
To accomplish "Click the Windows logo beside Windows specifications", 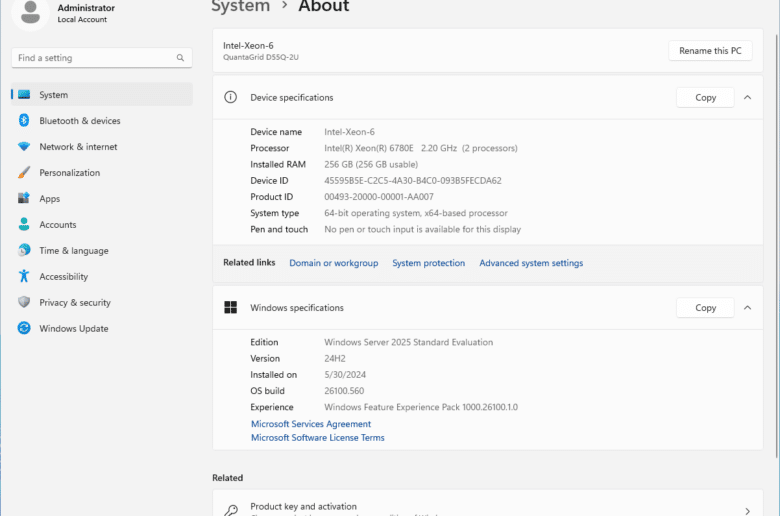I will [230, 308].
